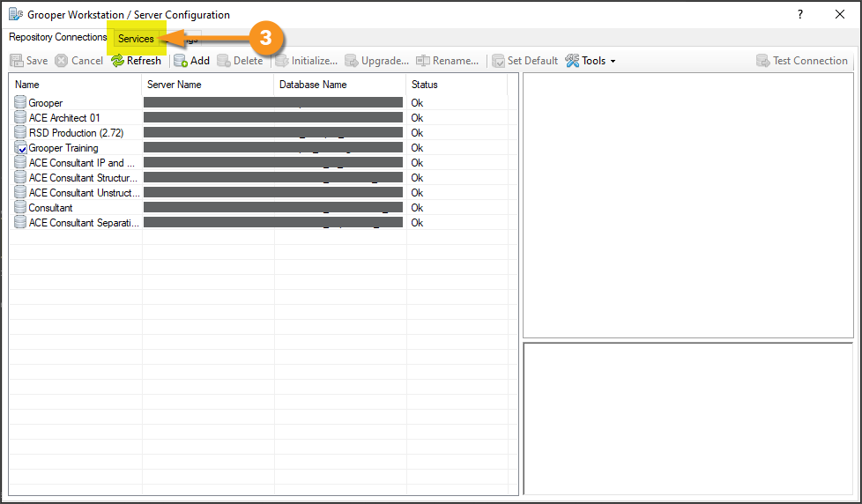The height and width of the screenshot is (504, 862).
Task: Sort by the Name column header
Action: pyautogui.click(x=76, y=85)
